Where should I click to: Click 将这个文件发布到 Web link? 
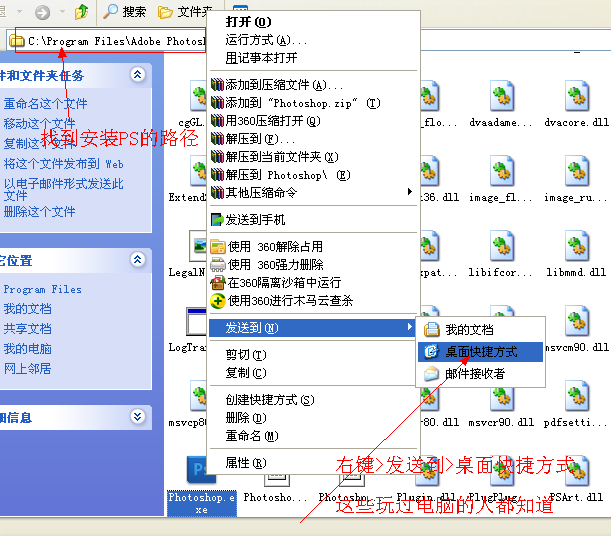[64, 164]
